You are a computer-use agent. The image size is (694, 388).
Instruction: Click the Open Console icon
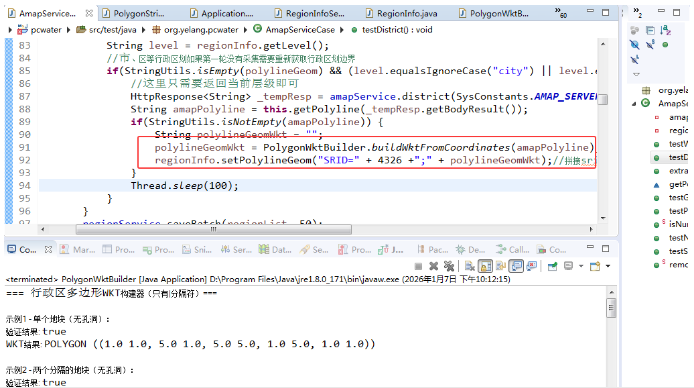(595, 266)
